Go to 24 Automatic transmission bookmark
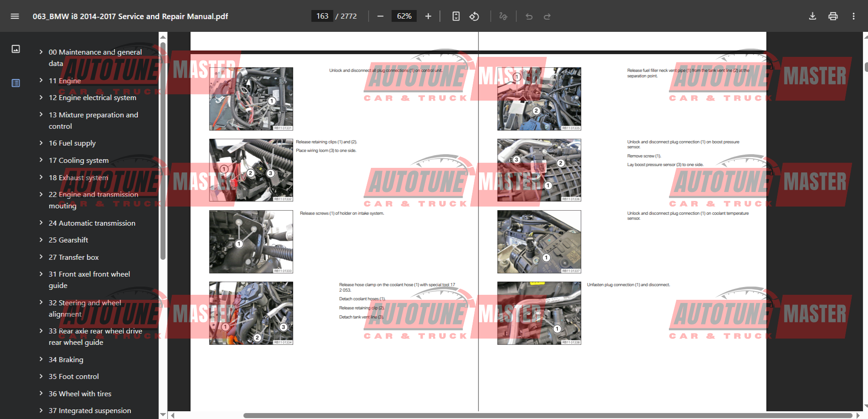The width and height of the screenshot is (868, 419). (x=92, y=223)
